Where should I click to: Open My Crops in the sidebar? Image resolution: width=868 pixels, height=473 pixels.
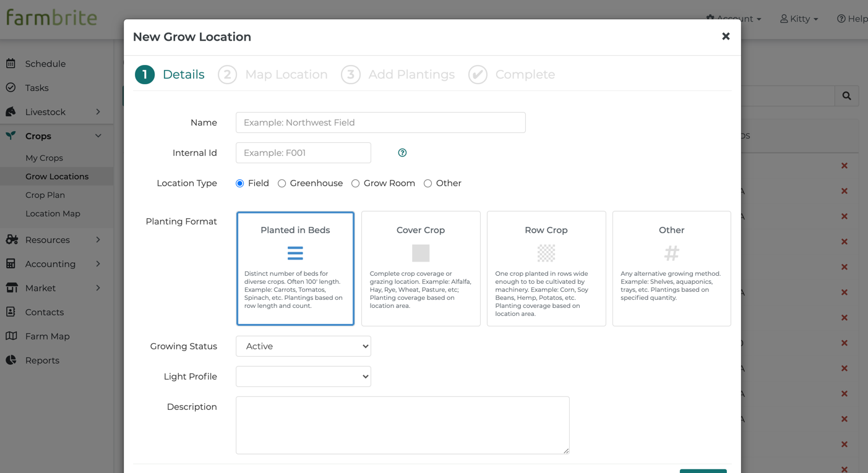(x=44, y=158)
